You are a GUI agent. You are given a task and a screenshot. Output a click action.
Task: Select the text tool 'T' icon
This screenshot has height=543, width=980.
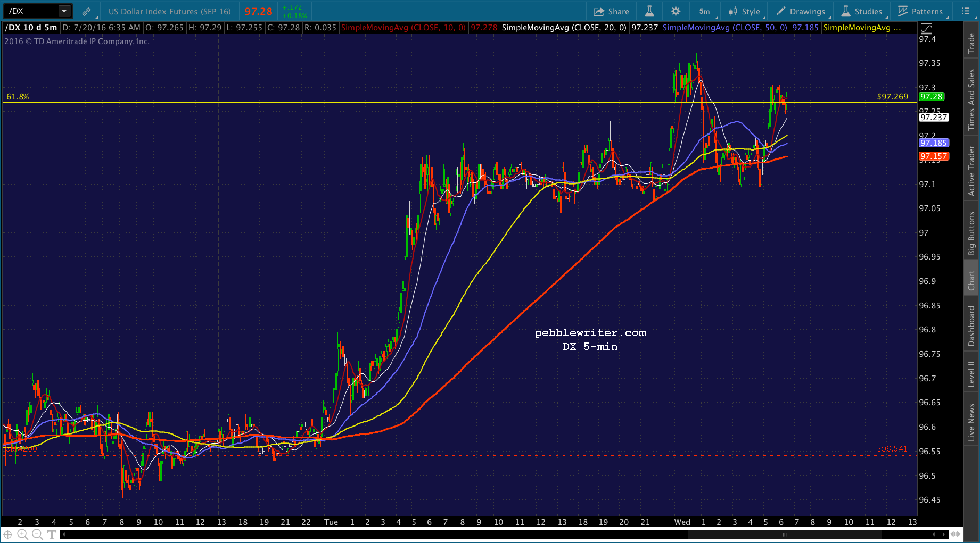(52, 534)
